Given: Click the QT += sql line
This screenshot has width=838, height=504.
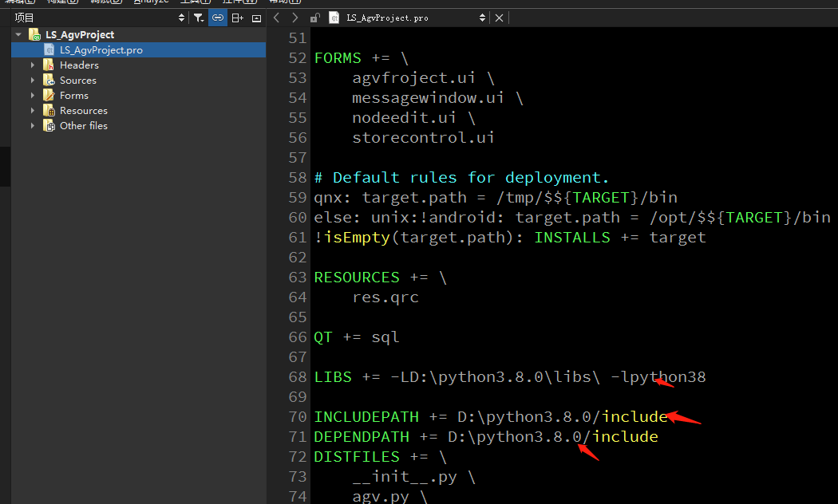Looking at the screenshot, I should [357, 337].
